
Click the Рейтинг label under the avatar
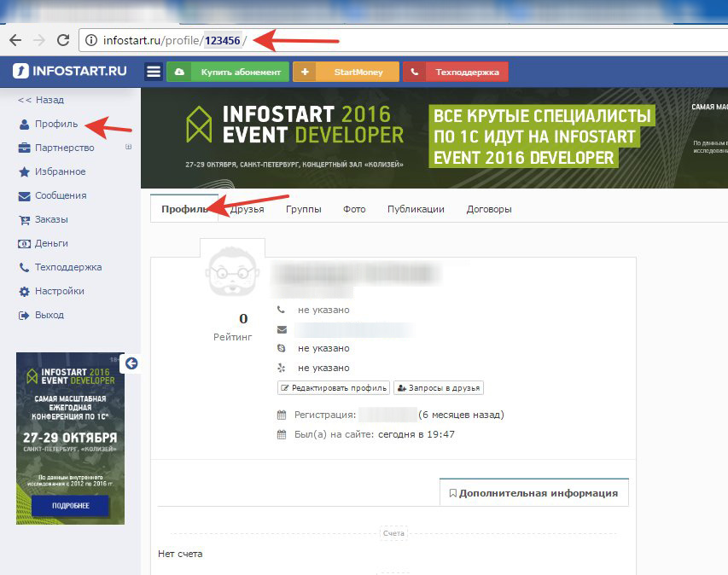coord(233,337)
